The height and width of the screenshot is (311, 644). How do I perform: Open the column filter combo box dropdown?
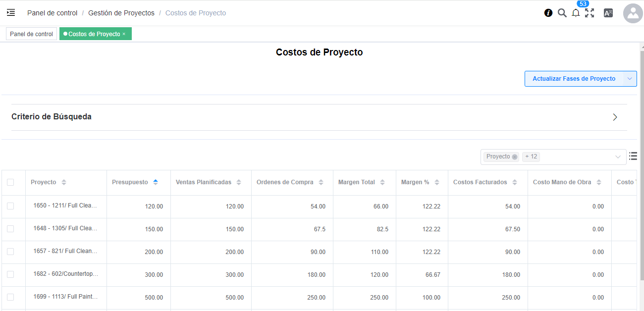coord(618,156)
